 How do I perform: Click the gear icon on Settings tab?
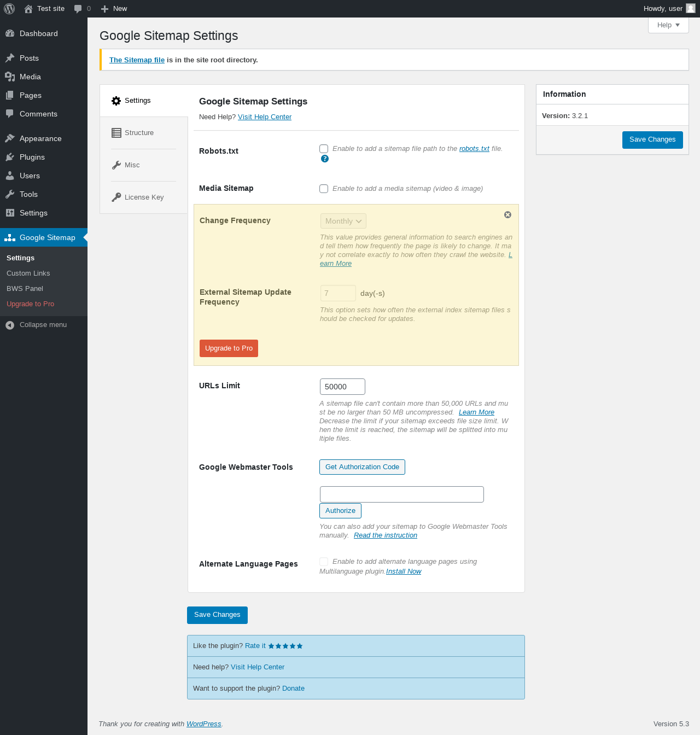[116, 101]
